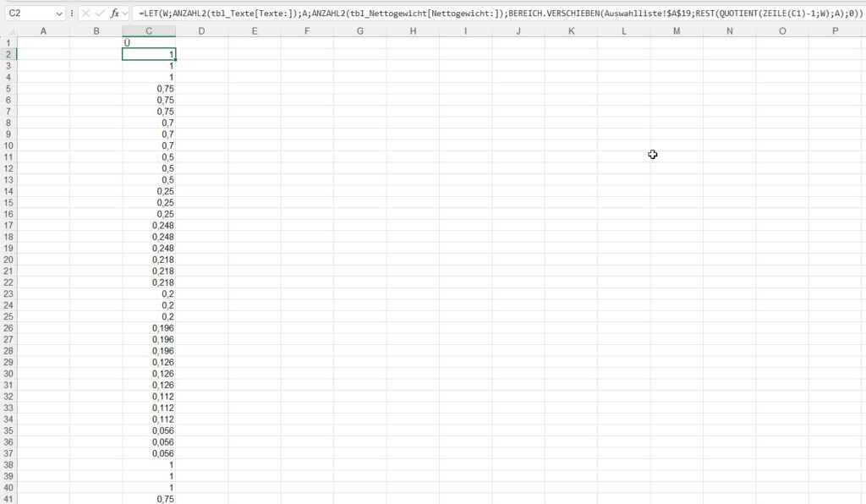Click the Name Box showing C2

coord(30,13)
